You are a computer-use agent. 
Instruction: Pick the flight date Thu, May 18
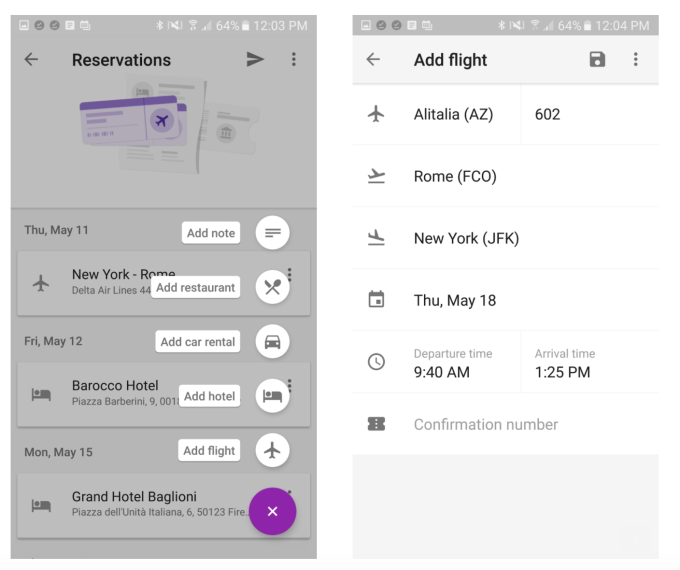click(x=505, y=300)
